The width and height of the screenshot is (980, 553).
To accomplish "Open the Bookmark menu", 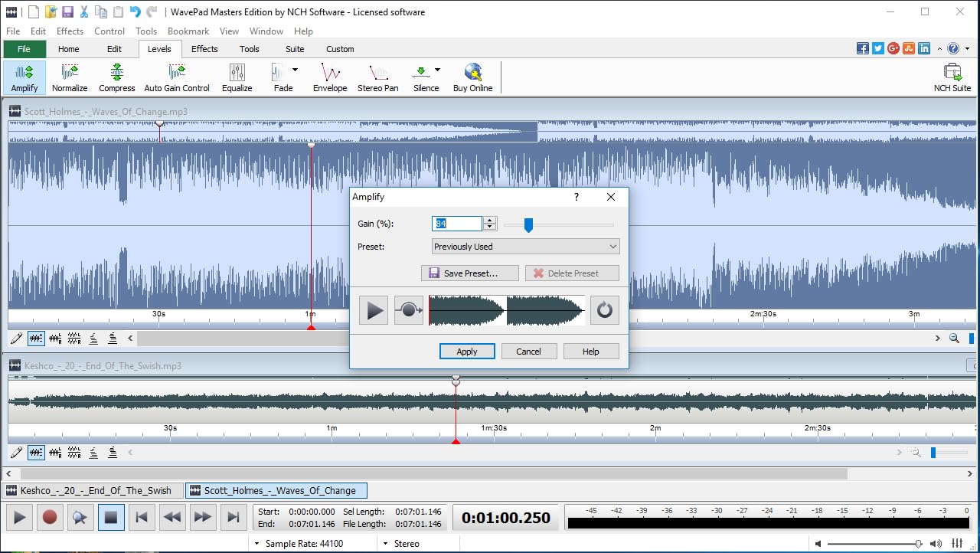I will 188,31.
